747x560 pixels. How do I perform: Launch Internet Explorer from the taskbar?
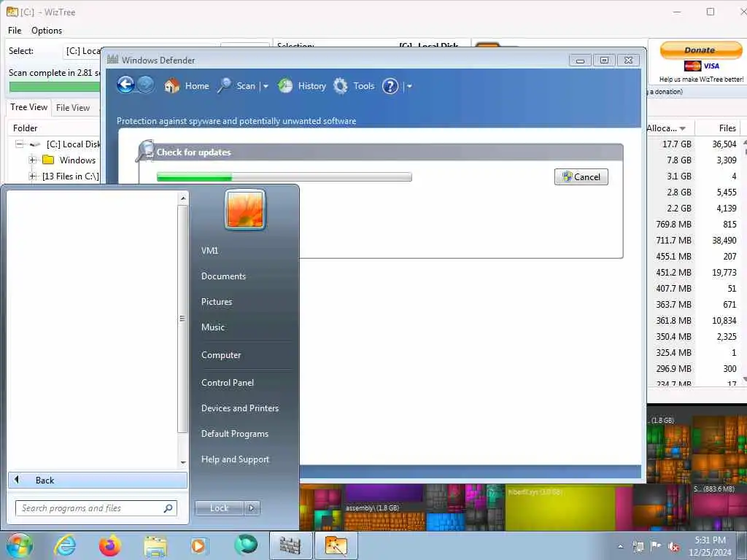(x=65, y=545)
